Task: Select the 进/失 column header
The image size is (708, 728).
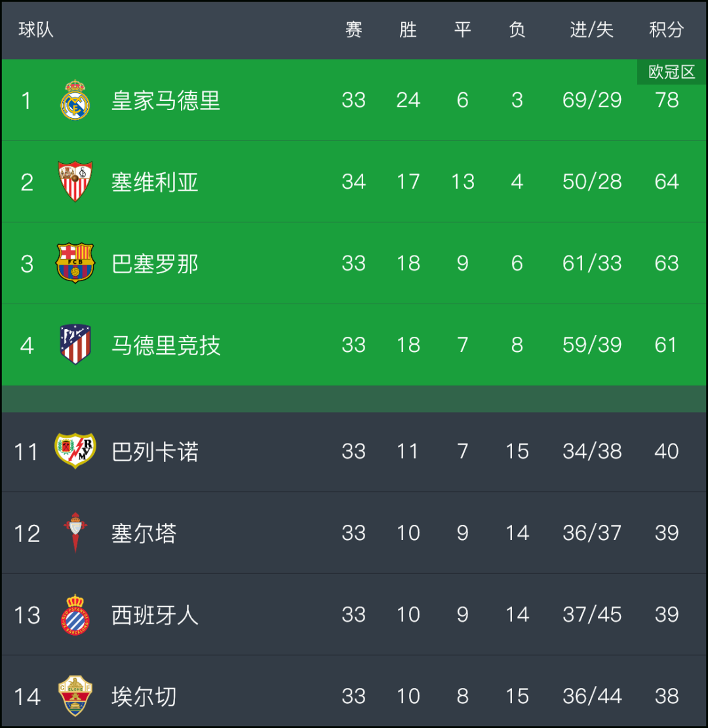Action: point(591,29)
